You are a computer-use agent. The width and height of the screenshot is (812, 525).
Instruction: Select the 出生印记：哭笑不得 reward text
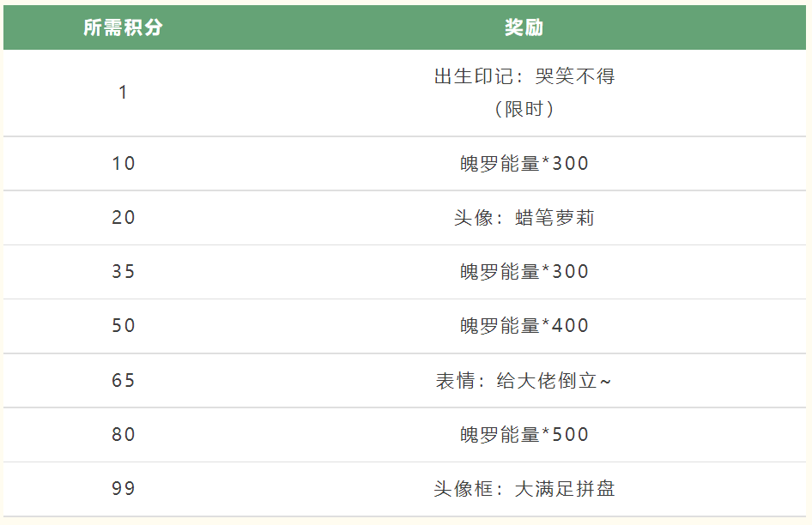(524, 76)
